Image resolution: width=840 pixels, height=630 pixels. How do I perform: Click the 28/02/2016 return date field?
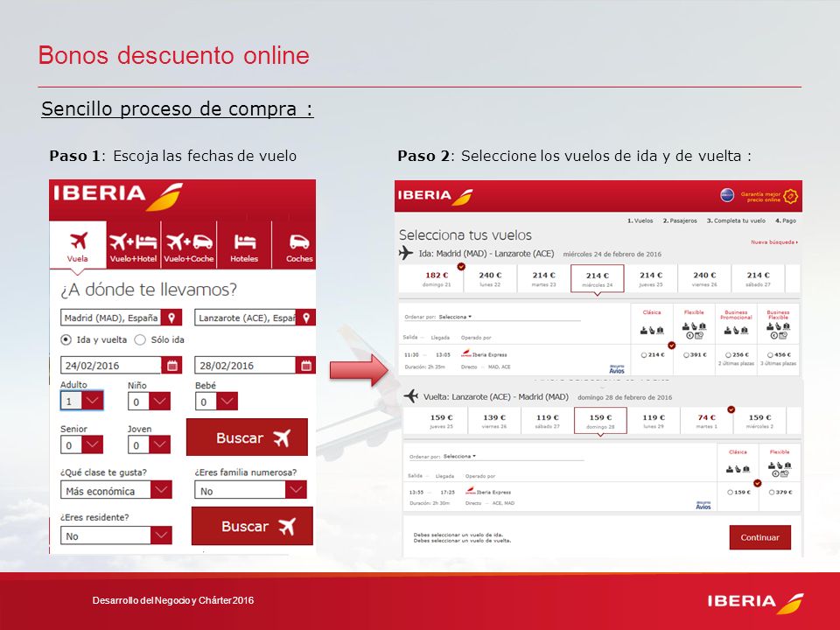tap(245, 366)
